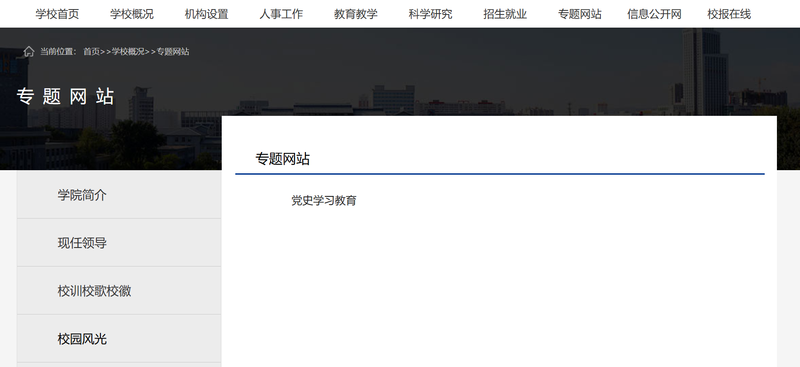Go to 人事工作 in the navigation bar

[281, 14]
